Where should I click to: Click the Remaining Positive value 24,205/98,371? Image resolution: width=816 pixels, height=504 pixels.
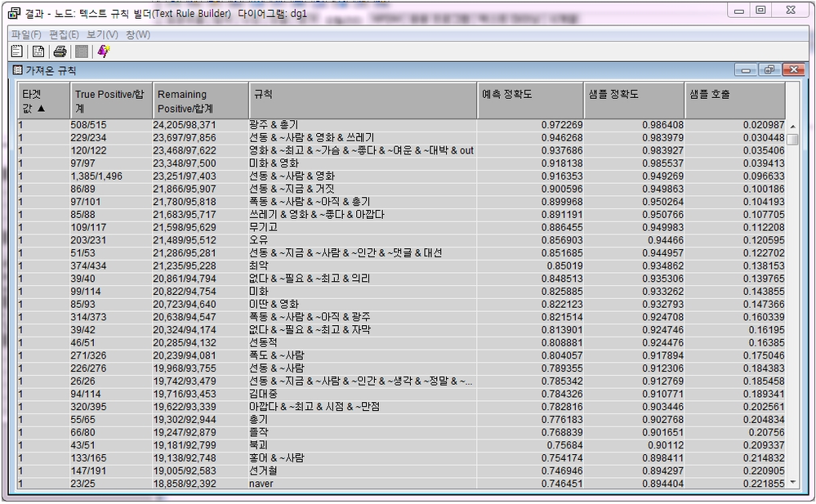(185, 125)
